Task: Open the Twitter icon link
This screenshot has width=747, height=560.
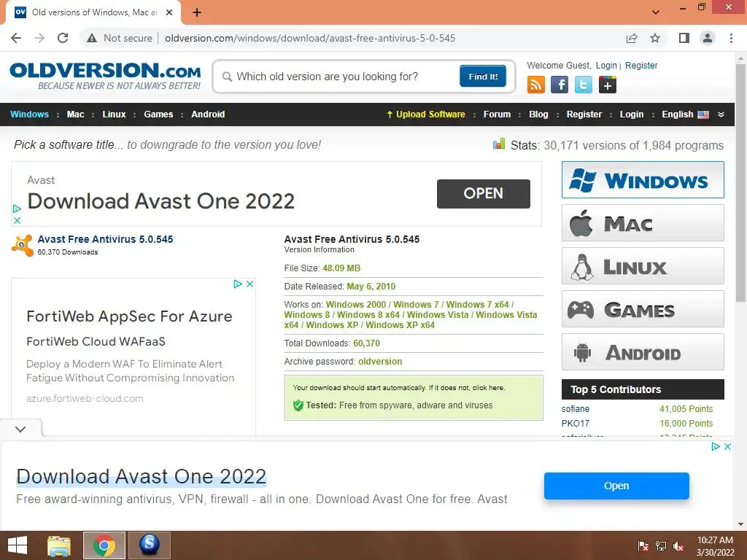Action: point(583,85)
